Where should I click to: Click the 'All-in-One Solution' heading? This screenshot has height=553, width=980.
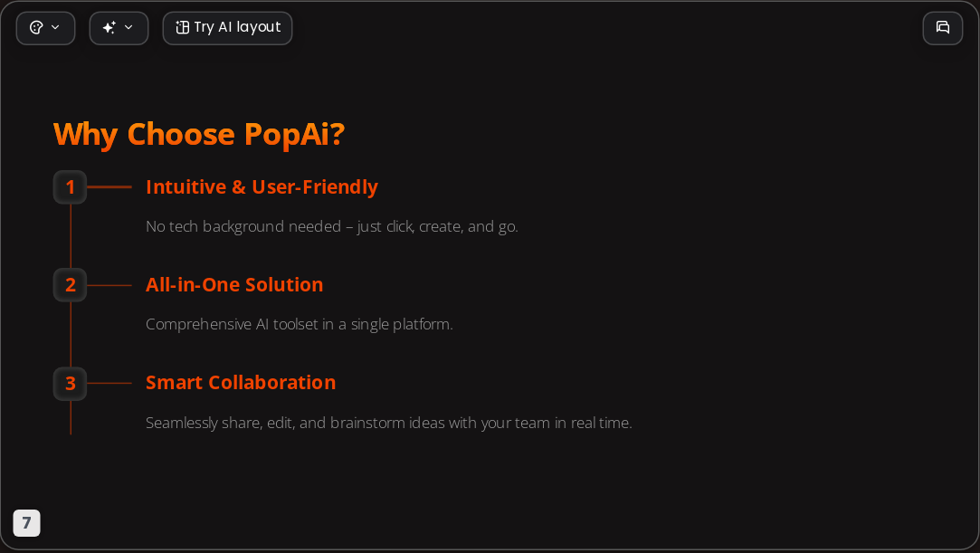234,285
